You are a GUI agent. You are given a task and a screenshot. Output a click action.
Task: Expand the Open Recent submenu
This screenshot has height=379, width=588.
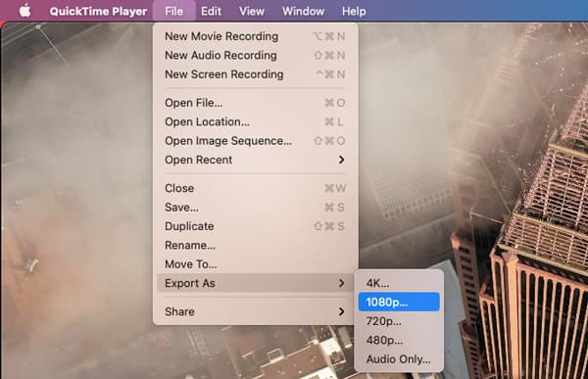click(256, 160)
